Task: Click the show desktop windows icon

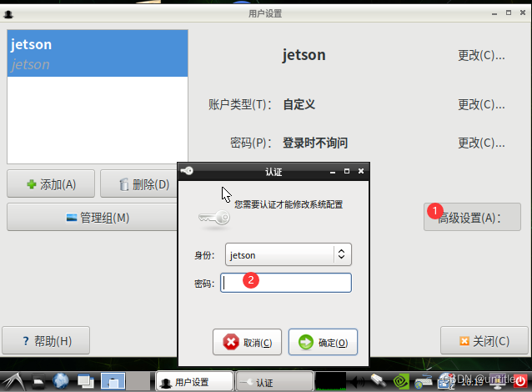Action: 86,381
